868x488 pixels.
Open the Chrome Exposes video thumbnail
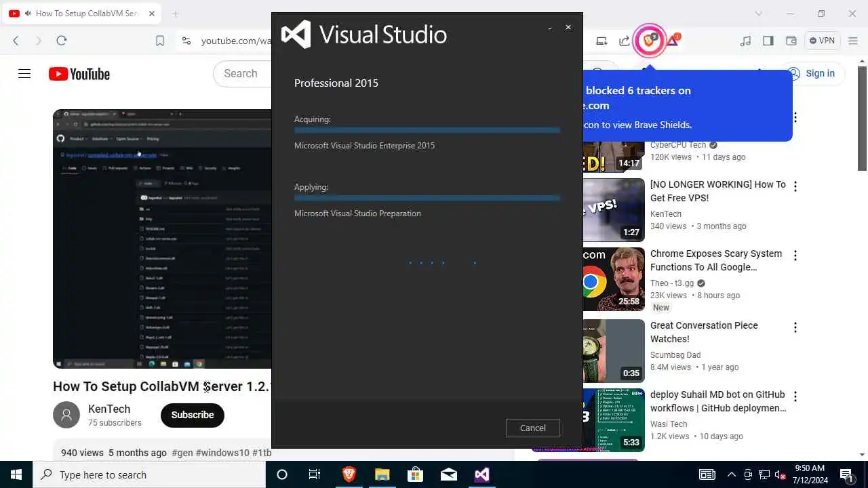pos(614,279)
